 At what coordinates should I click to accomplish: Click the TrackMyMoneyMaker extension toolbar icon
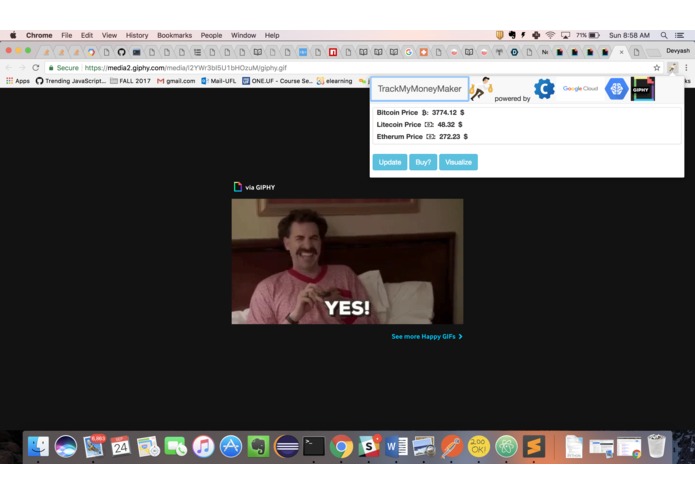click(x=672, y=68)
